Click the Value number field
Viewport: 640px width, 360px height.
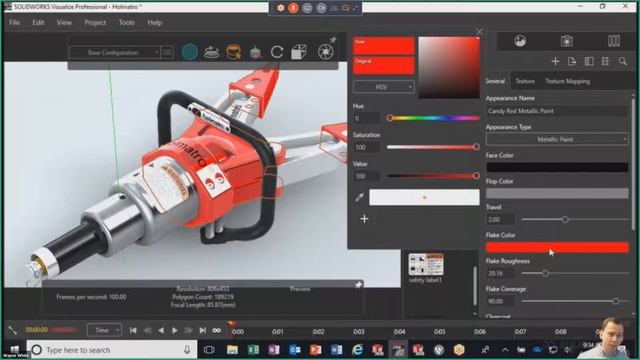point(366,176)
